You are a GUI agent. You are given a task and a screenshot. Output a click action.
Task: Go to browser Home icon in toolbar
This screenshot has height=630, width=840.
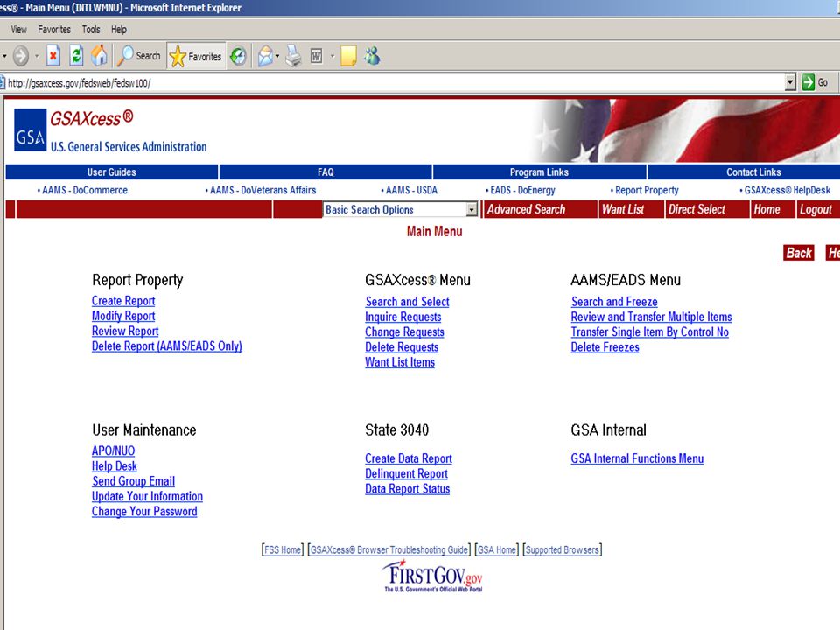99,56
